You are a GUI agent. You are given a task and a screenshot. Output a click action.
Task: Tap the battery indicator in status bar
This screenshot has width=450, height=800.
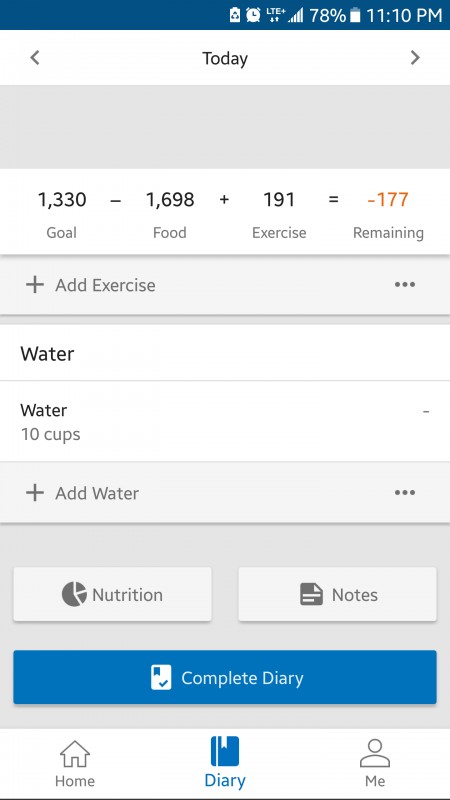pyautogui.click(x=355, y=15)
